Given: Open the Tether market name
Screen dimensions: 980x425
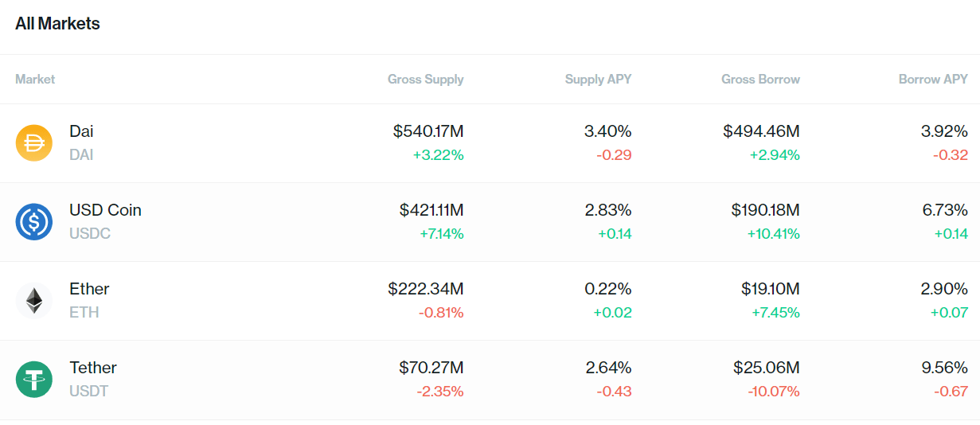Looking at the screenshot, I should (x=93, y=368).
